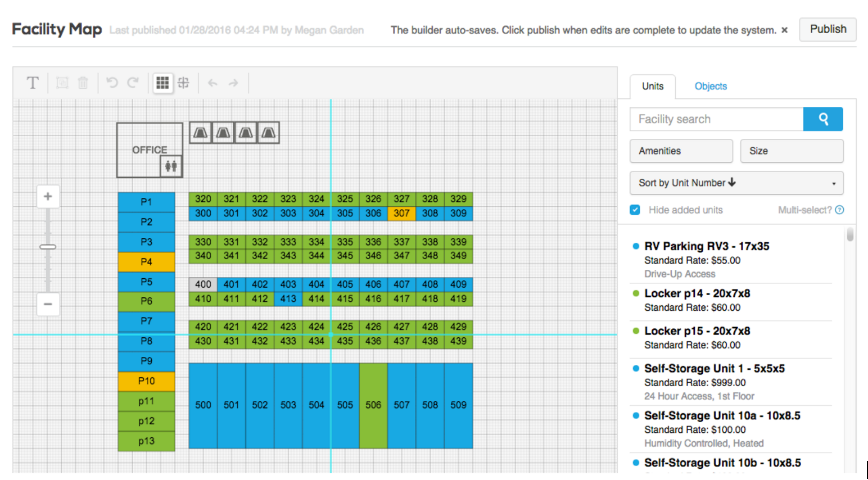Select unit 329 on map

[458, 199]
